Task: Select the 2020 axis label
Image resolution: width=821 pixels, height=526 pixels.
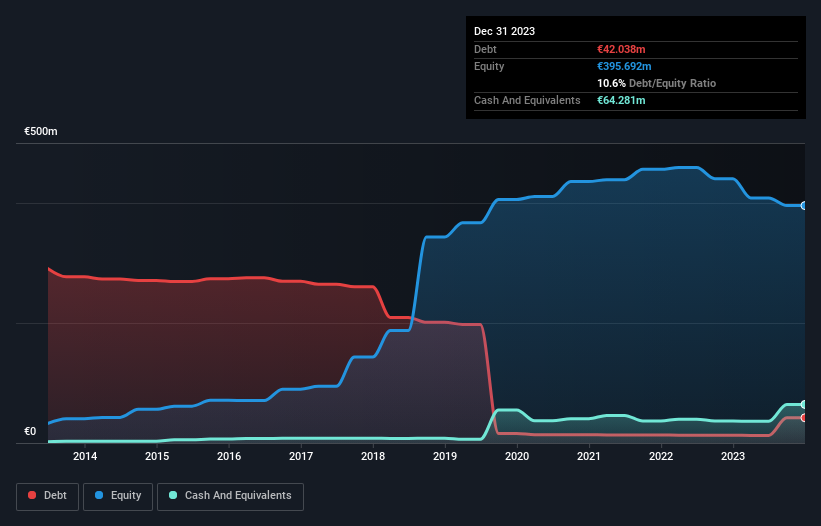Action: (517, 456)
